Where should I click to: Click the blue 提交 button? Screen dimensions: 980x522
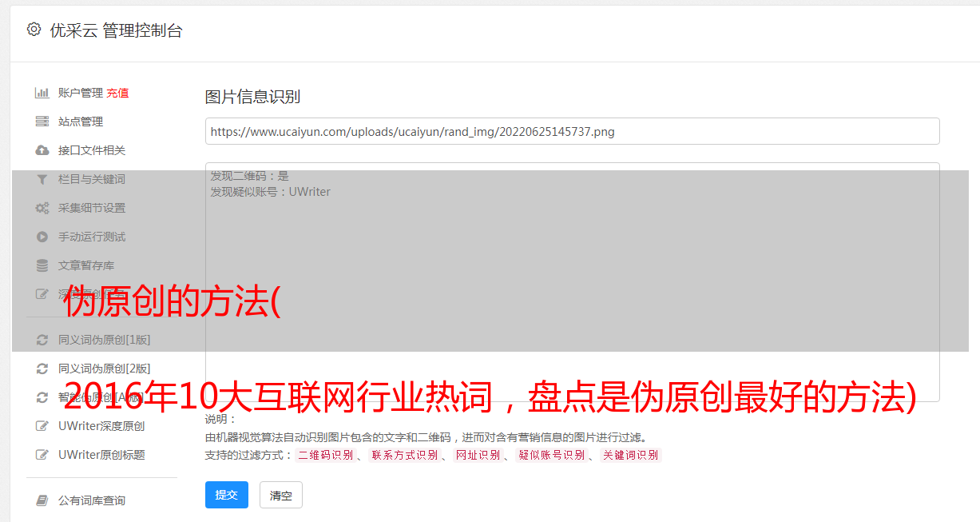click(x=227, y=495)
